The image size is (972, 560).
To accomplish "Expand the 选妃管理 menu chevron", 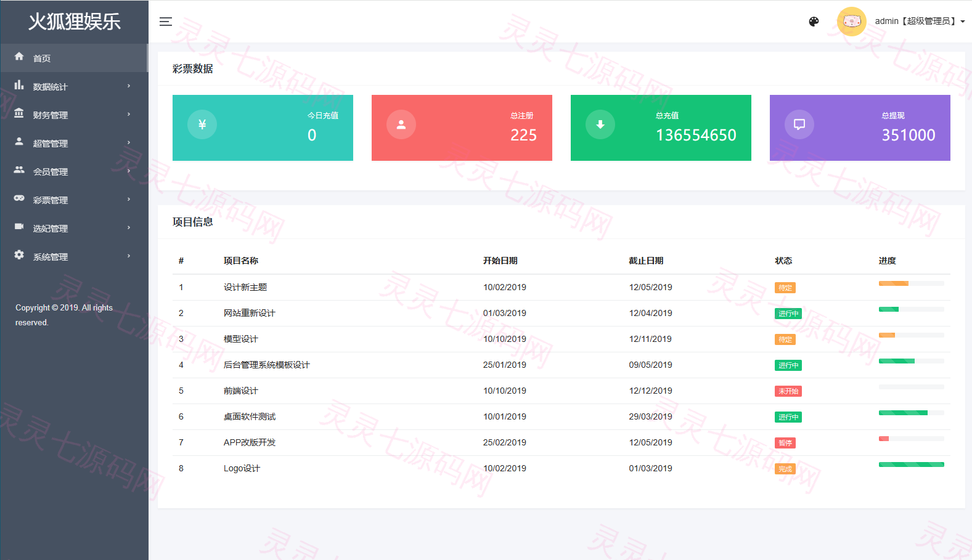I will (x=129, y=228).
